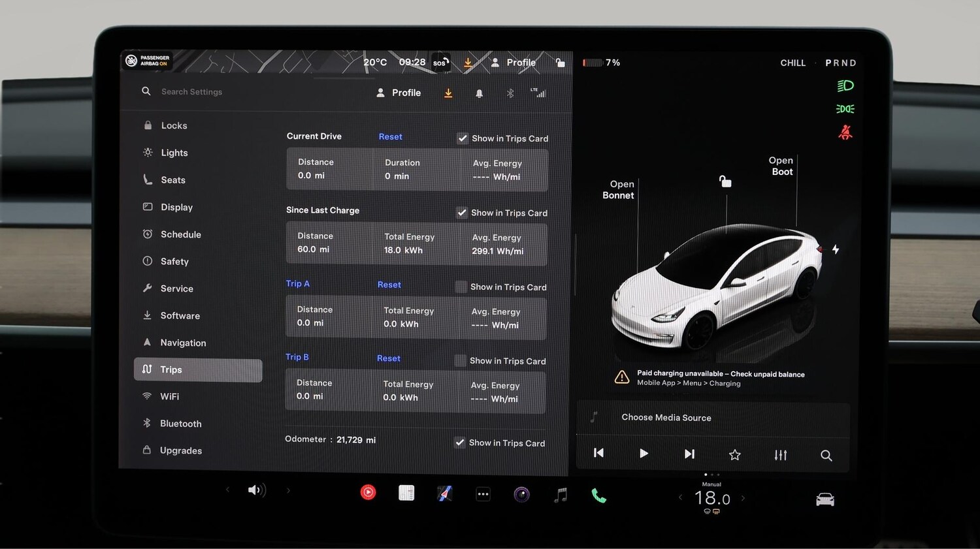Reset Trip A statistics
The image size is (980, 549).
[x=389, y=285]
